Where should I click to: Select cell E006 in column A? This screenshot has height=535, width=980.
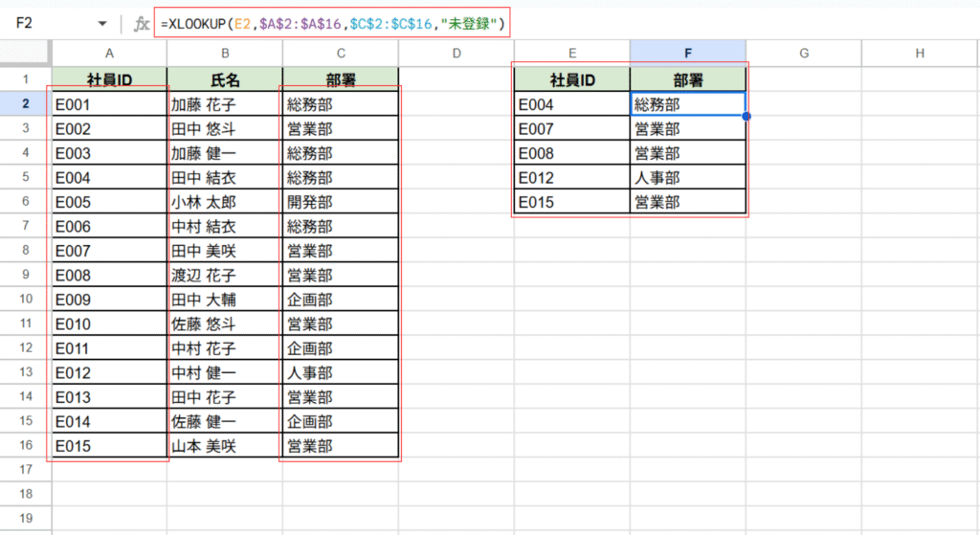pos(109,226)
